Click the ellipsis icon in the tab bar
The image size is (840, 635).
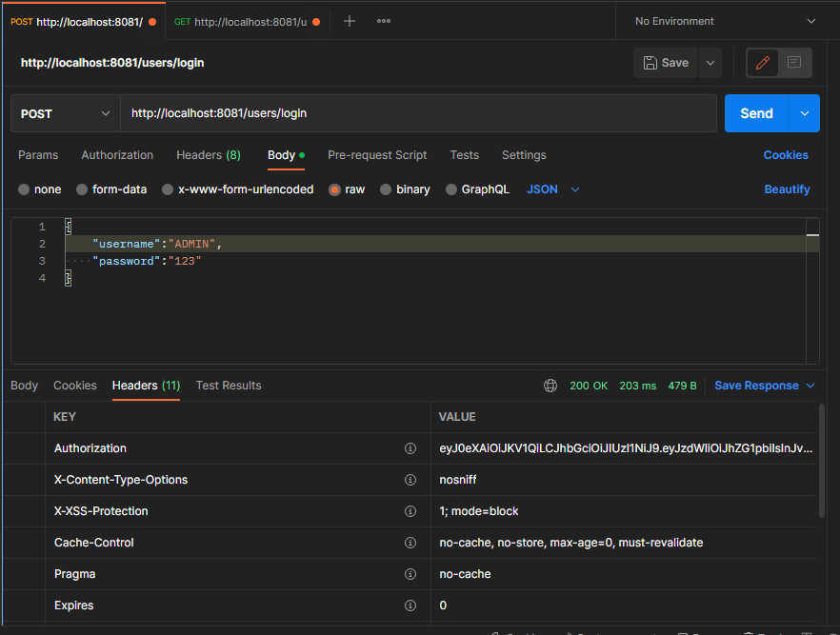pos(383,20)
